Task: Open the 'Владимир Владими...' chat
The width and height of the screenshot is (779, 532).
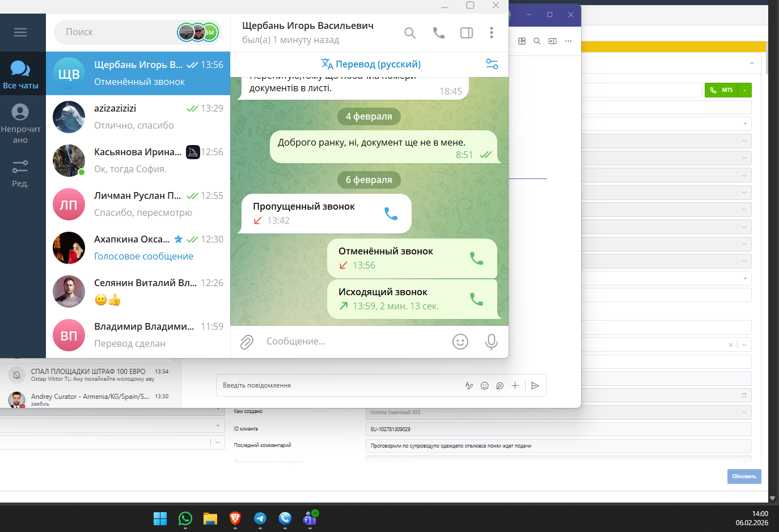Action: (x=138, y=335)
